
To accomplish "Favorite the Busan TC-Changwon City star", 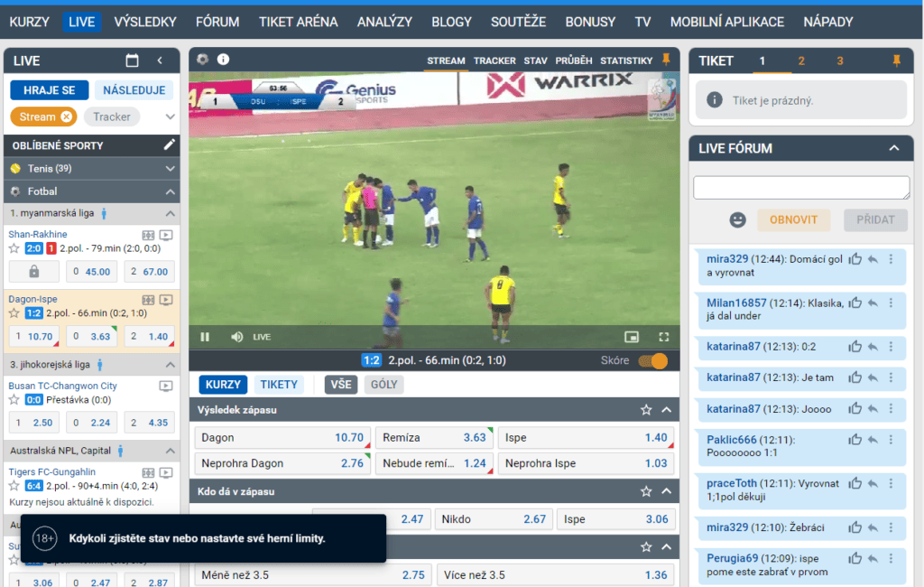I will click(x=14, y=400).
